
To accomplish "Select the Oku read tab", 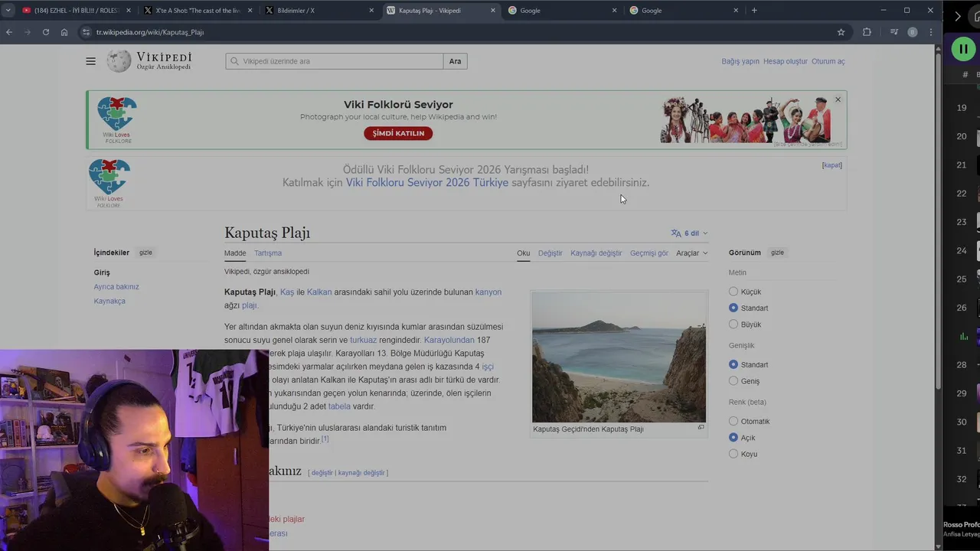I will (523, 253).
